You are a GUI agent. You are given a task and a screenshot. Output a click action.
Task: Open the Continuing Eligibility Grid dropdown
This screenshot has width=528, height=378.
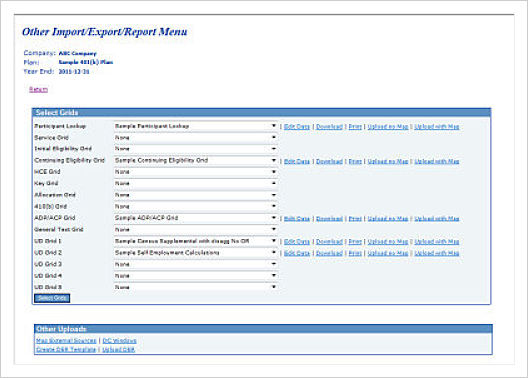pyautogui.click(x=196, y=161)
